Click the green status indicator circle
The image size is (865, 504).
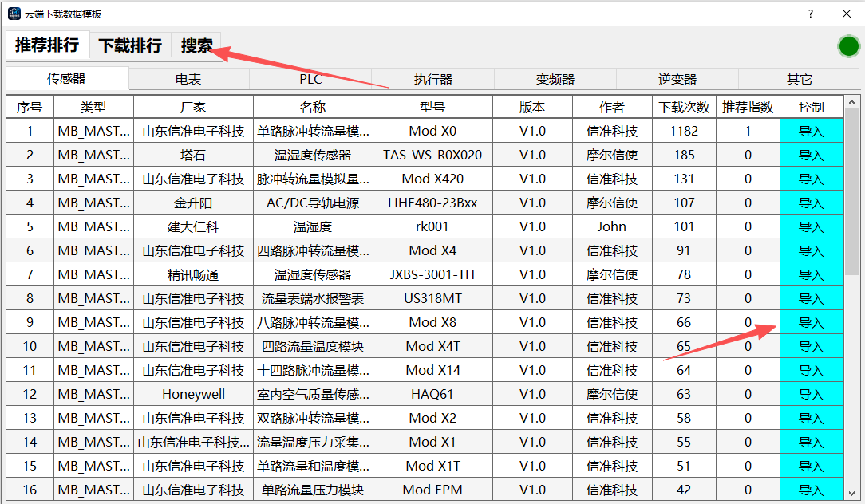coord(848,46)
